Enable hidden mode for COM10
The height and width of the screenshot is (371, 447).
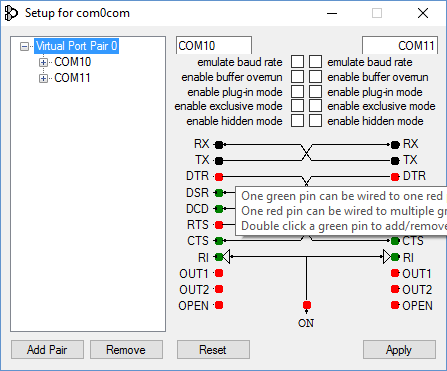pyautogui.click(x=297, y=121)
